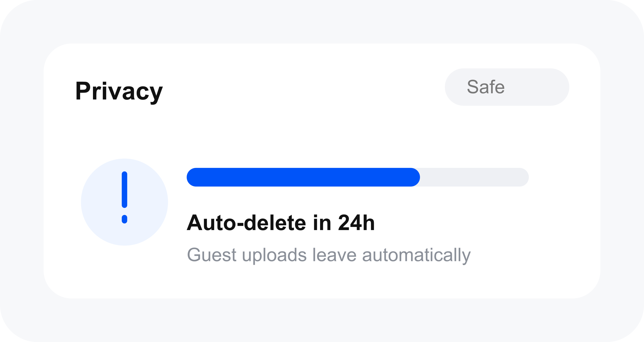
Task: Click the gray unfilled part of the progress bar
Action: tap(475, 177)
